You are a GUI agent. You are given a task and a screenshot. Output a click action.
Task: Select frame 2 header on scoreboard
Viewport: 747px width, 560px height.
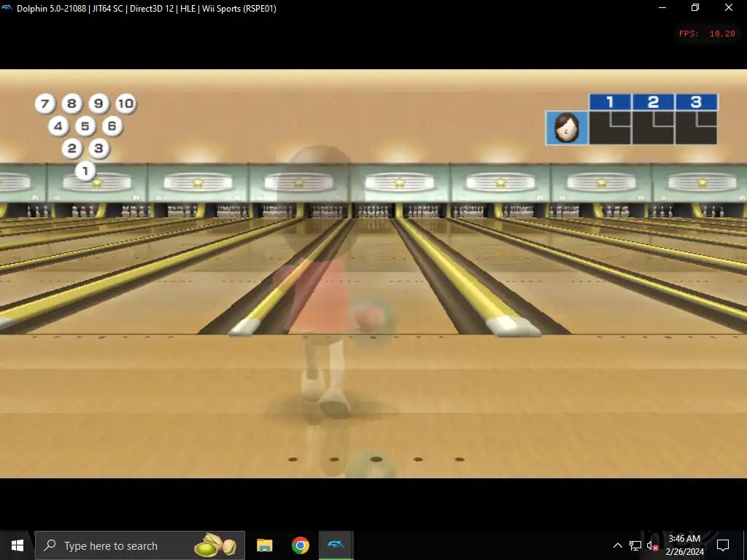click(x=653, y=102)
